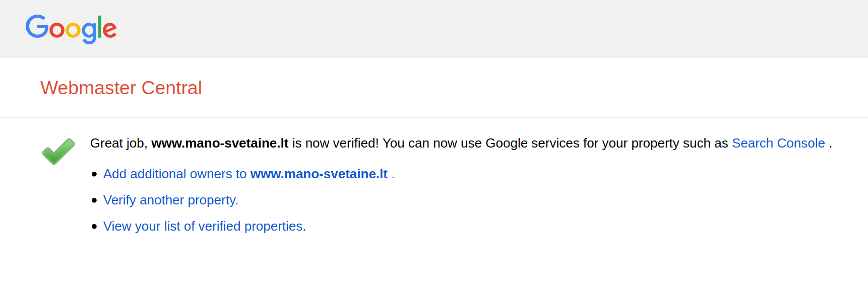Open the Search Console link
The width and height of the screenshot is (868, 284).
pyautogui.click(x=778, y=144)
